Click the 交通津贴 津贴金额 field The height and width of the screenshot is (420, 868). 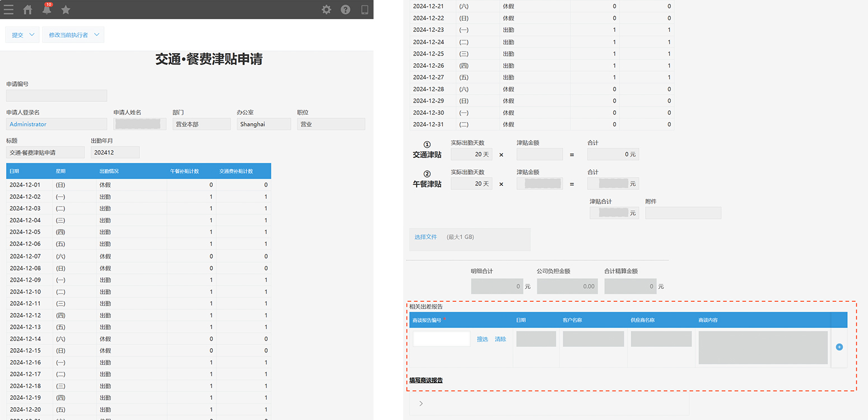539,155
